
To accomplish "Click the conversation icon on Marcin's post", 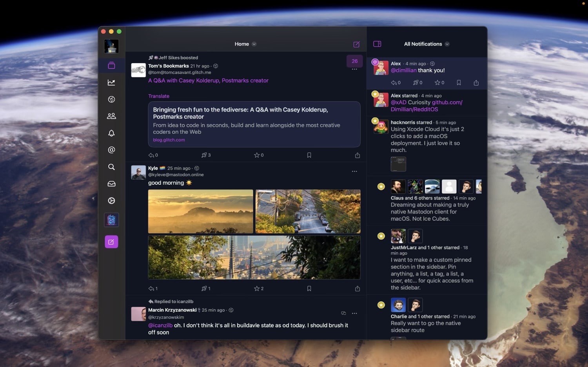I will (x=343, y=313).
